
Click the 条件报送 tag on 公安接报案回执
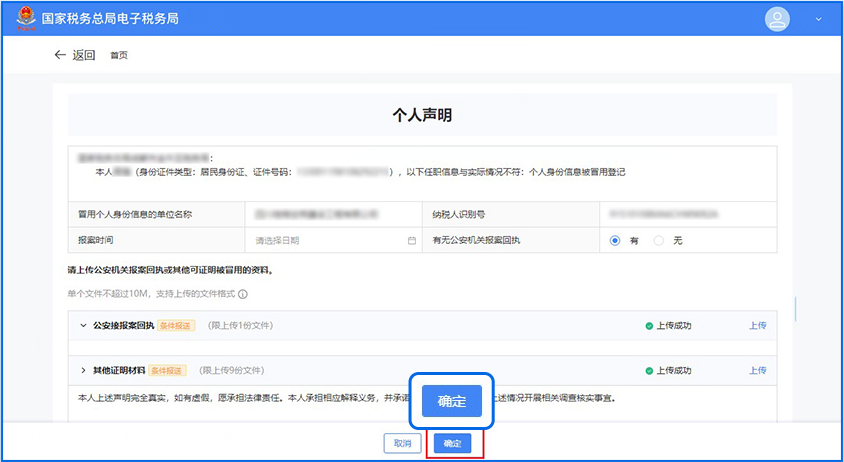pos(176,326)
